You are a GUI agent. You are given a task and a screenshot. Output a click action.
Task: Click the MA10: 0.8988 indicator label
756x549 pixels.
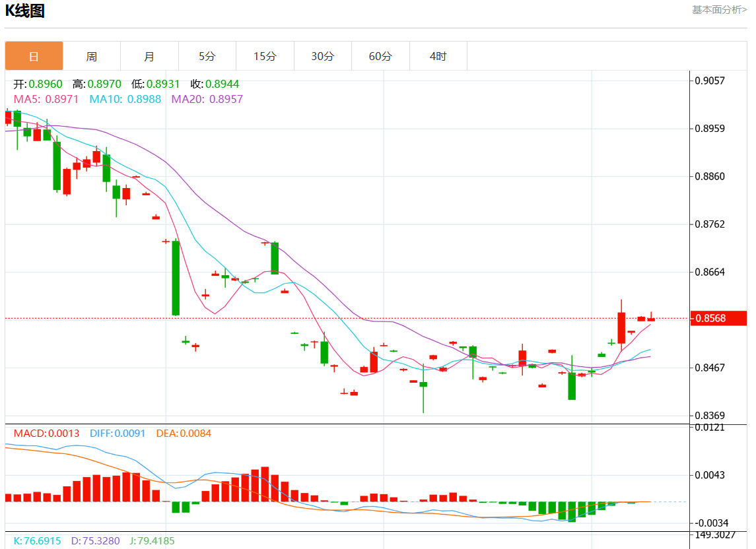(125, 99)
